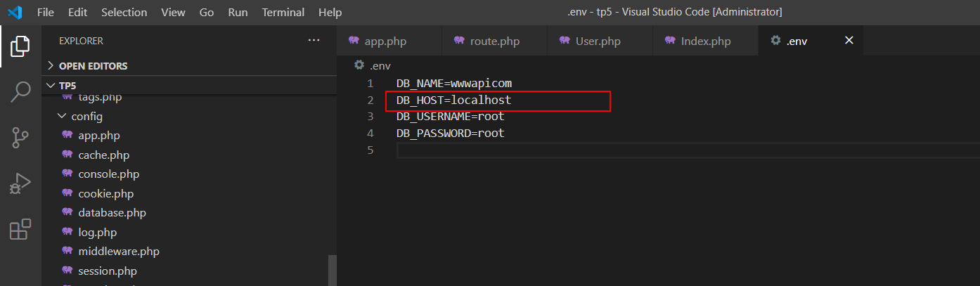This screenshot has height=286, width=980.
Task: Click line number 1 in gutter
Action: coord(370,84)
